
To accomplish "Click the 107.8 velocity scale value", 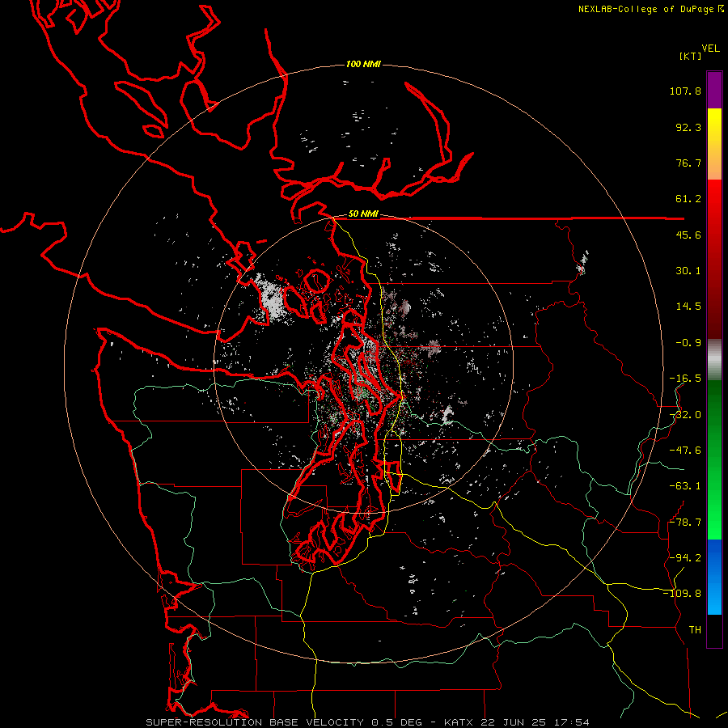I will point(685,91).
